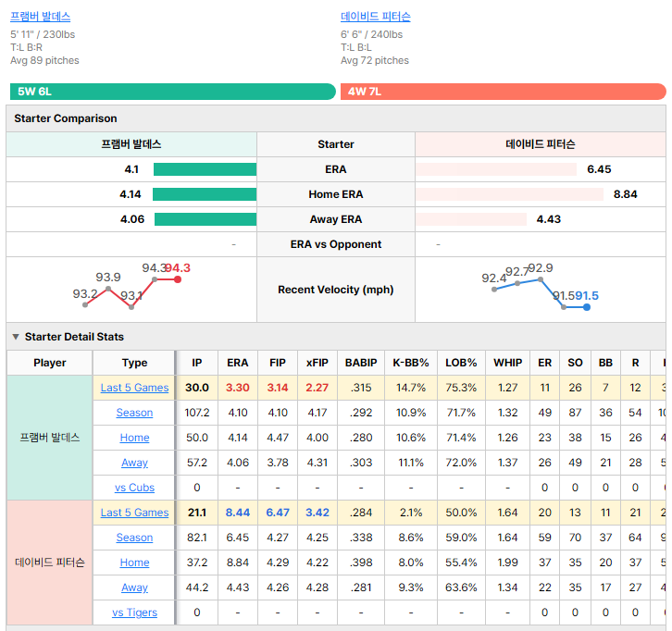Click the 93.2 velocity point on red chart
The image size is (672, 631).
85,305
